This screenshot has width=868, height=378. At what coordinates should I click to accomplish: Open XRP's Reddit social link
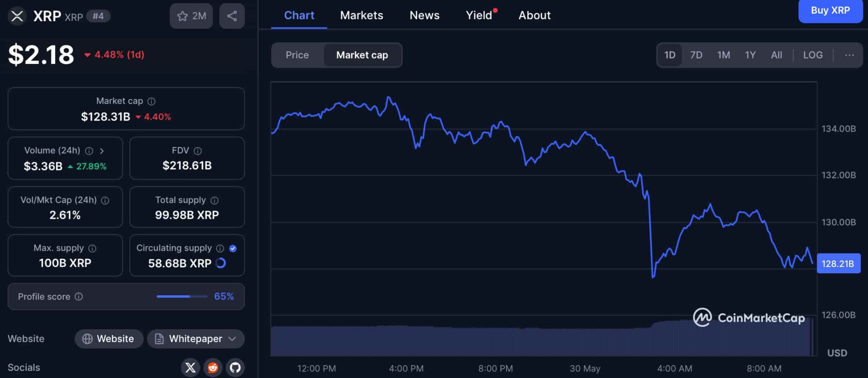[213, 367]
